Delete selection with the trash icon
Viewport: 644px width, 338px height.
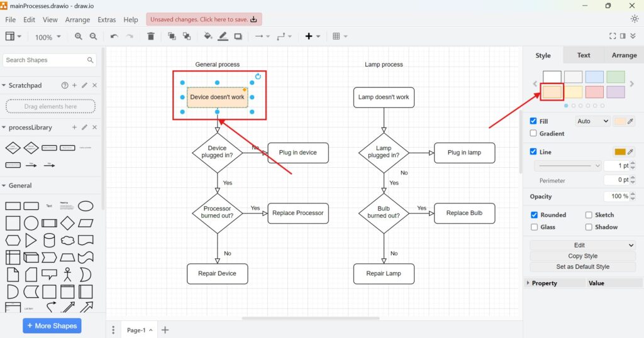click(x=151, y=36)
